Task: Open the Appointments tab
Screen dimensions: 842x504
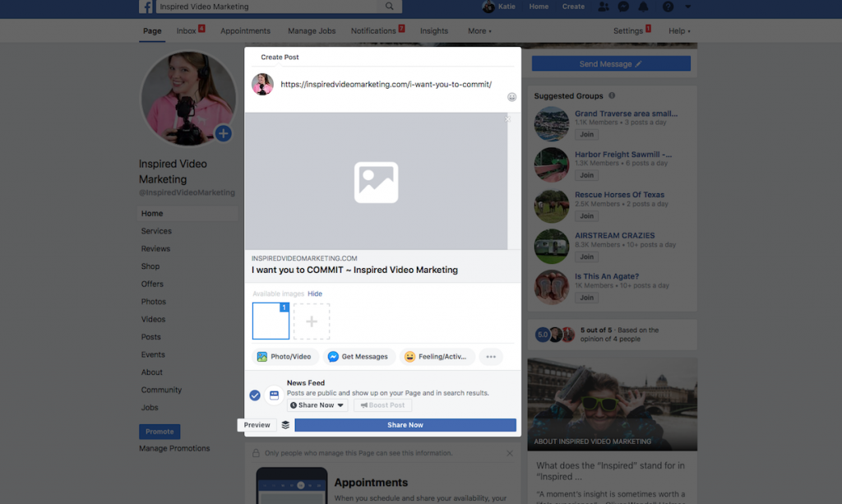Action: tap(245, 31)
